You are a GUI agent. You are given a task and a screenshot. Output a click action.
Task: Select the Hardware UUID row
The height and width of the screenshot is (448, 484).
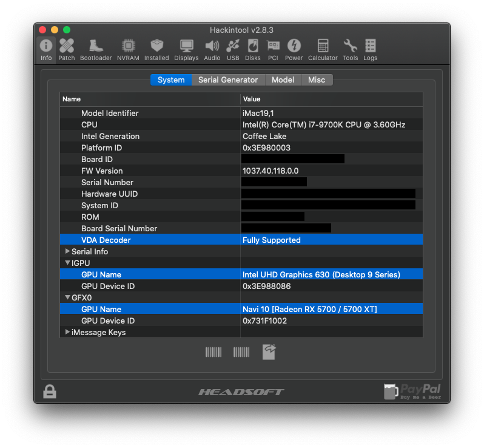point(241,194)
